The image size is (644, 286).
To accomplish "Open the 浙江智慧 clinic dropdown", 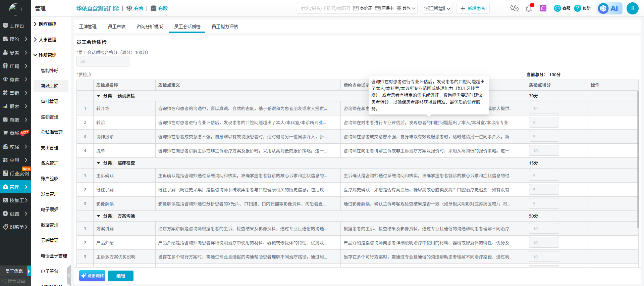I will [x=437, y=8].
